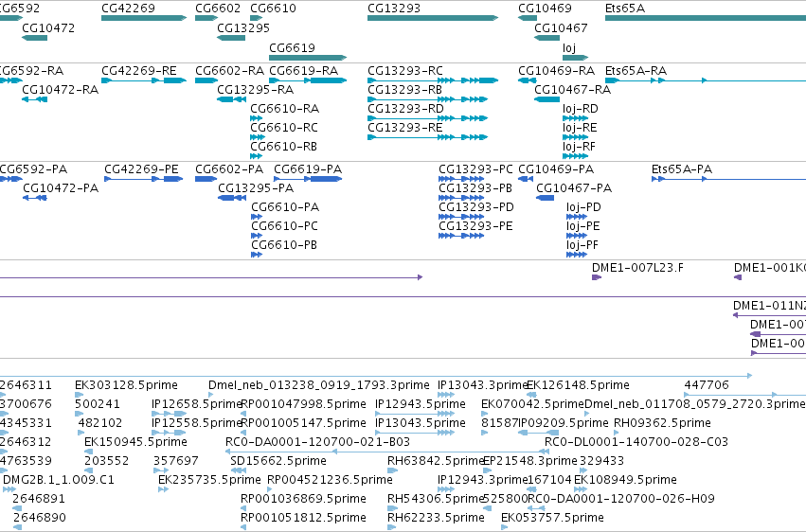Select CG13293-PB protein label
Image resolution: width=806 pixels, height=532 pixels.
[475, 188]
